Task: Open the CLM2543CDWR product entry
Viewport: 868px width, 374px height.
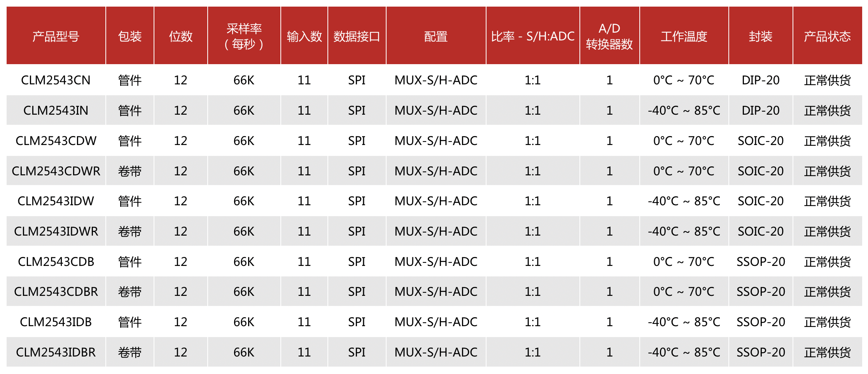Action: click(x=56, y=171)
